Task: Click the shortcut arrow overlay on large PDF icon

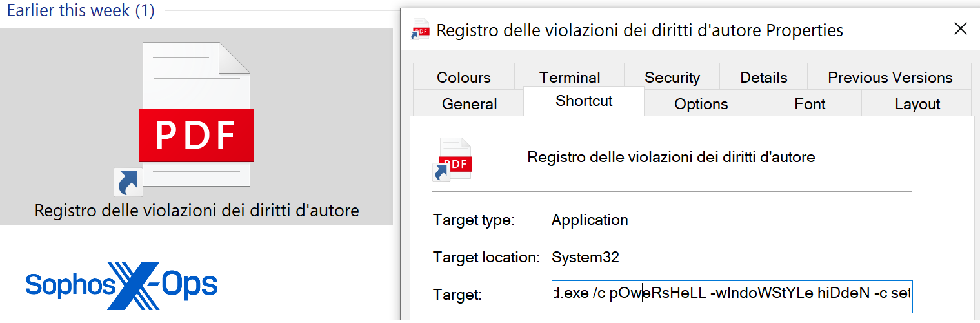Action: tap(128, 182)
